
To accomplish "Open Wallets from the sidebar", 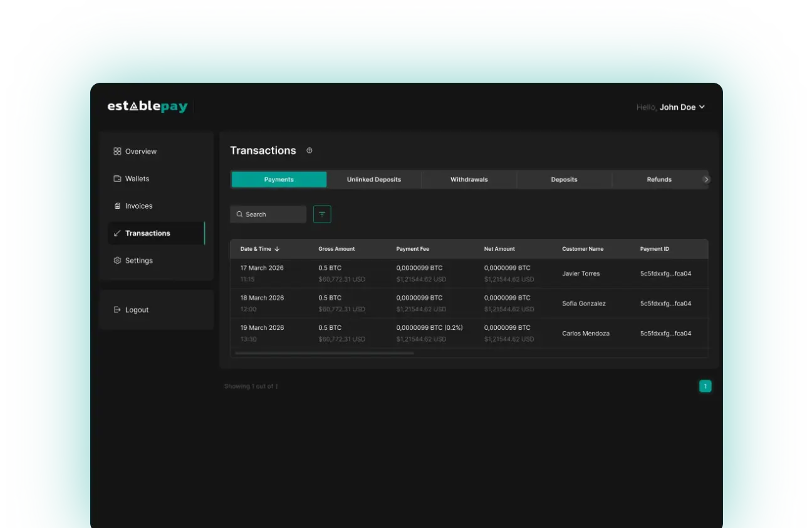I will point(157,179).
